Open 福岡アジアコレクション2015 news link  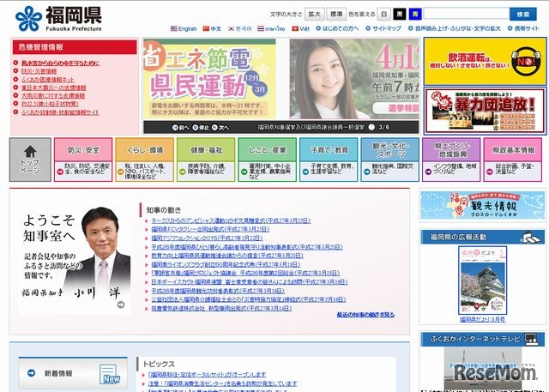point(207,238)
